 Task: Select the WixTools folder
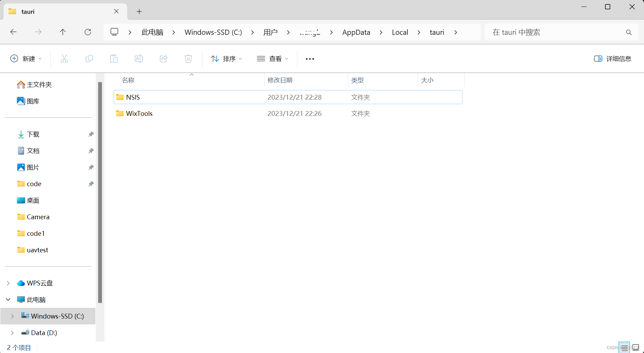288,113
